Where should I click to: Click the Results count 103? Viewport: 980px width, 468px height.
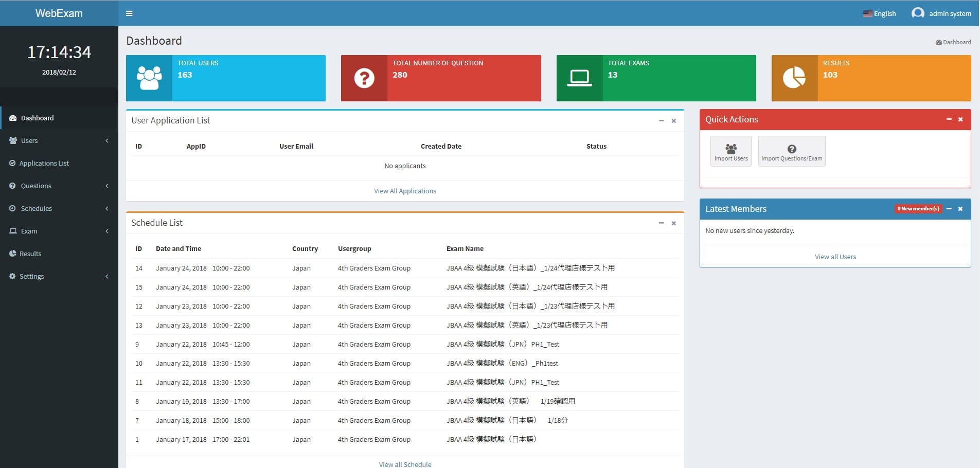(x=830, y=75)
